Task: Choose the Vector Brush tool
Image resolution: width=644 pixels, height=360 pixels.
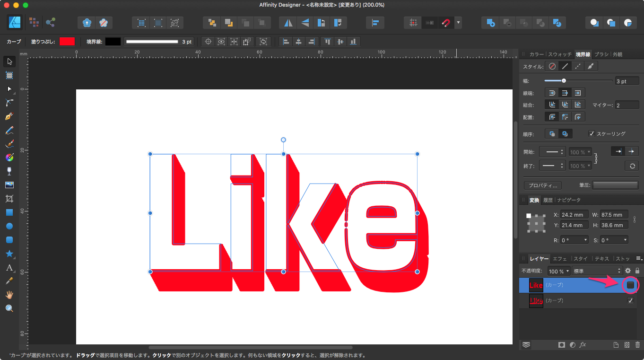Action: click(9, 144)
